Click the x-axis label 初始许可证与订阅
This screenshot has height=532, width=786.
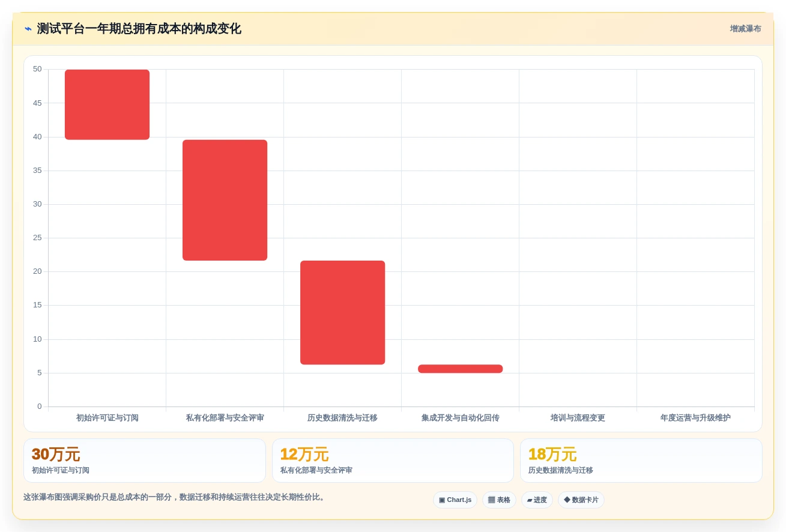pyautogui.click(x=107, y=418)
